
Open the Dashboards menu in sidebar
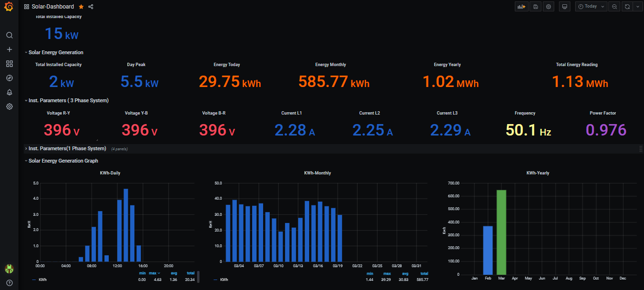click(x=9, y=64)
